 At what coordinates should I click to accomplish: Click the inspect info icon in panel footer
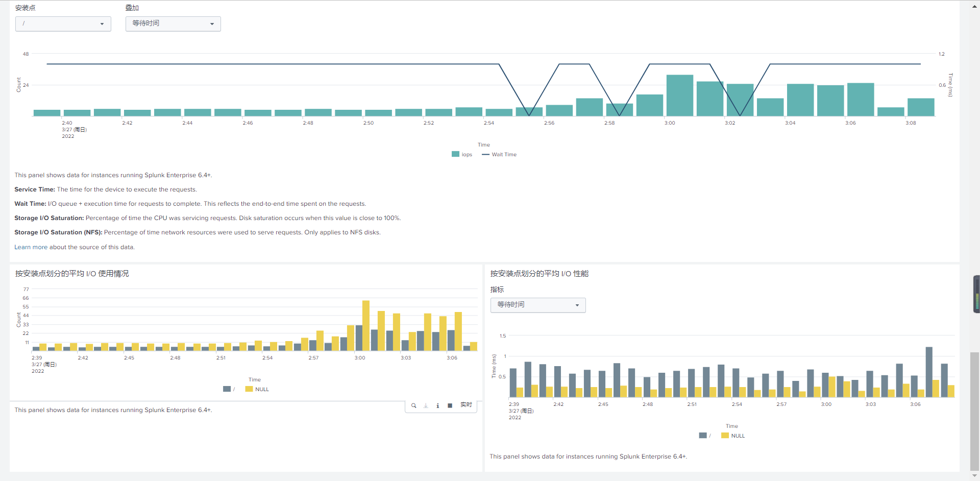coord(438,405)
